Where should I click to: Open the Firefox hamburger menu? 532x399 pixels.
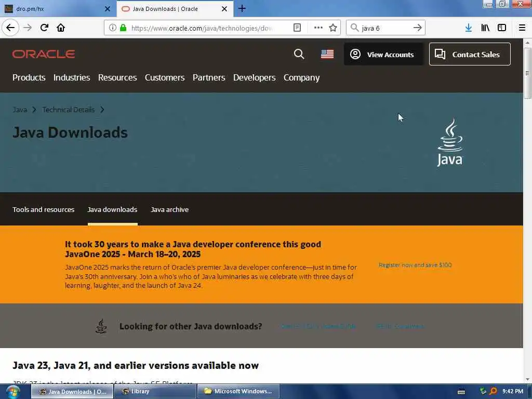[x=522, y=28]
